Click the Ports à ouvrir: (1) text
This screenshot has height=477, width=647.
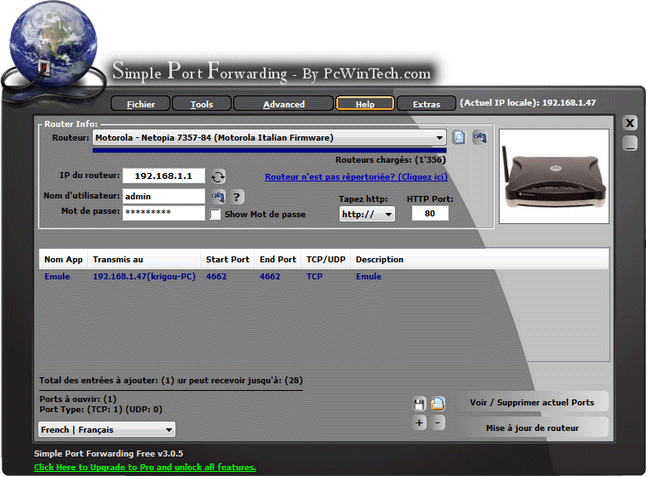78,399
